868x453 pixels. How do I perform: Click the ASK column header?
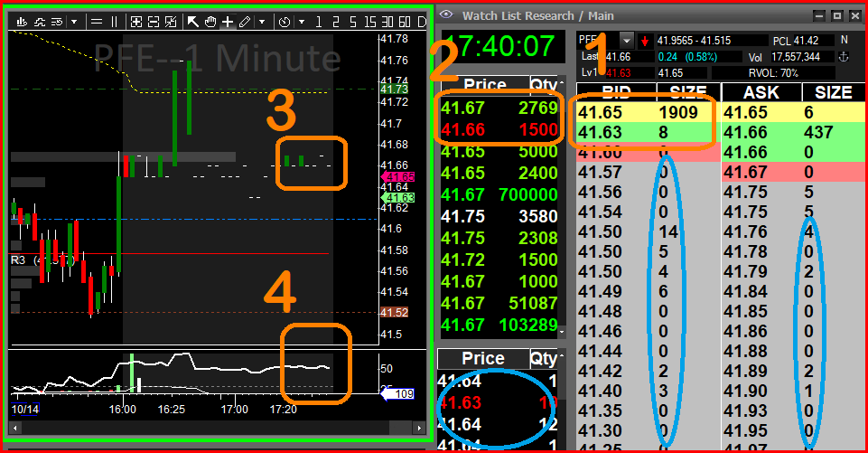(x=761, y=92)
